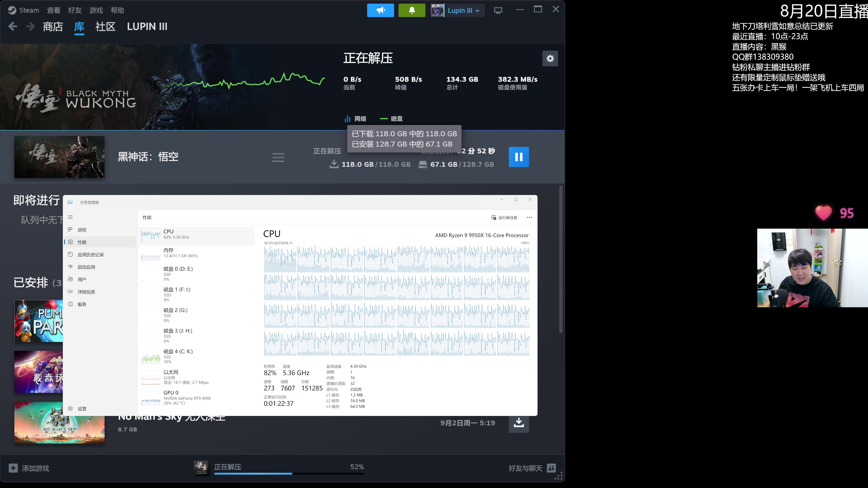
Task: Open the 商店 store tab
Action: [53, 27]
